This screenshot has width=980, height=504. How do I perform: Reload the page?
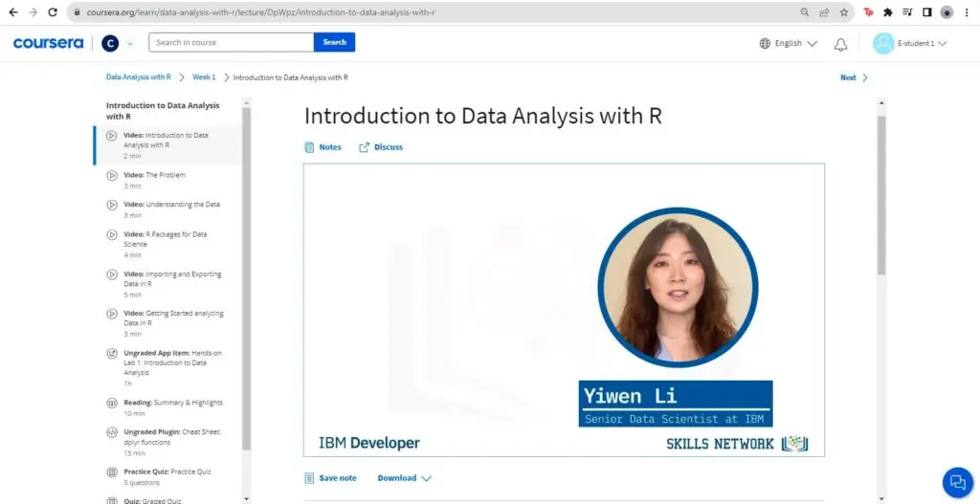[54, 11]
